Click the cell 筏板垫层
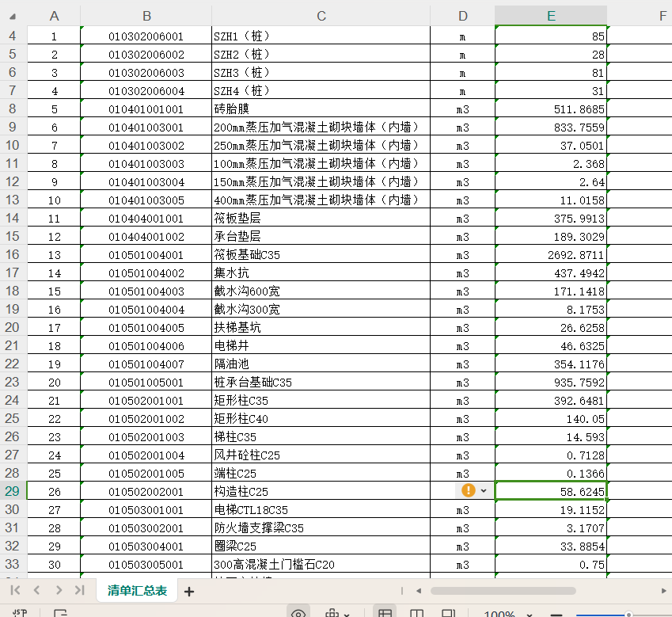The height and width of the screenshot is (617, 672). [x=321, y=218]
